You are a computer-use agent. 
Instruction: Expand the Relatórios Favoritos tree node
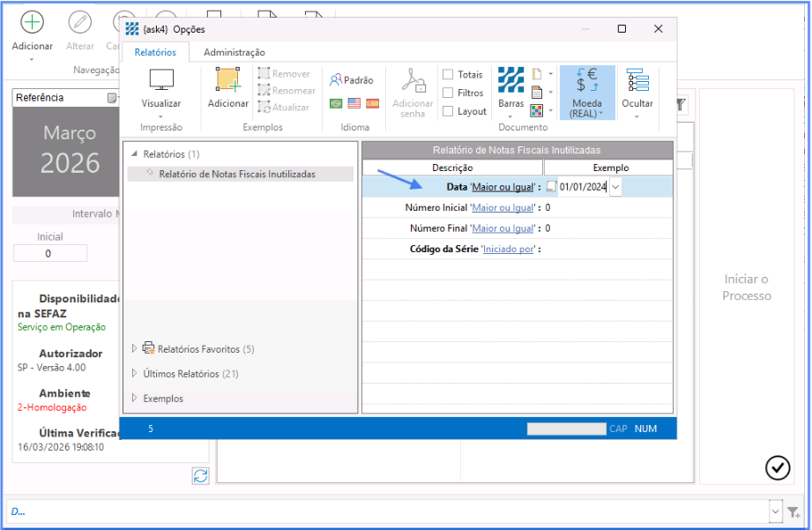135,349
